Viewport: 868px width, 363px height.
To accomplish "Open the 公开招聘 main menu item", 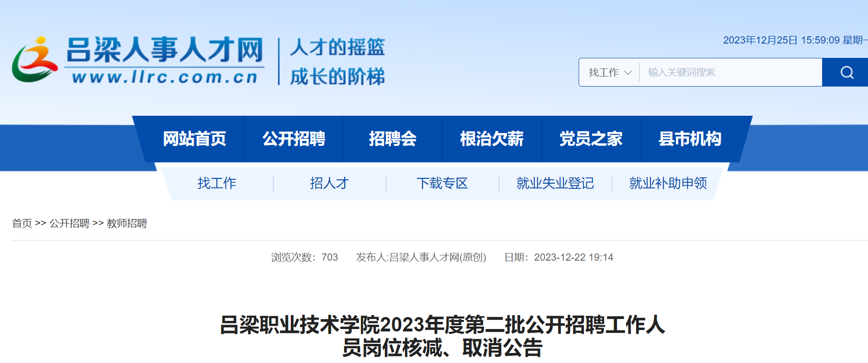I will (x=294, y=139).
